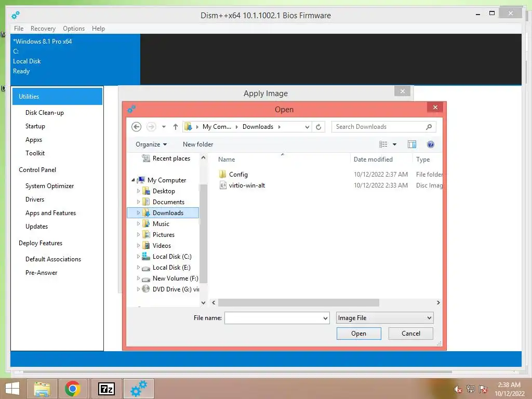Screen dimensions: 532x399
Task: Select Recent places in navigation tree
Action: point(171,158)
